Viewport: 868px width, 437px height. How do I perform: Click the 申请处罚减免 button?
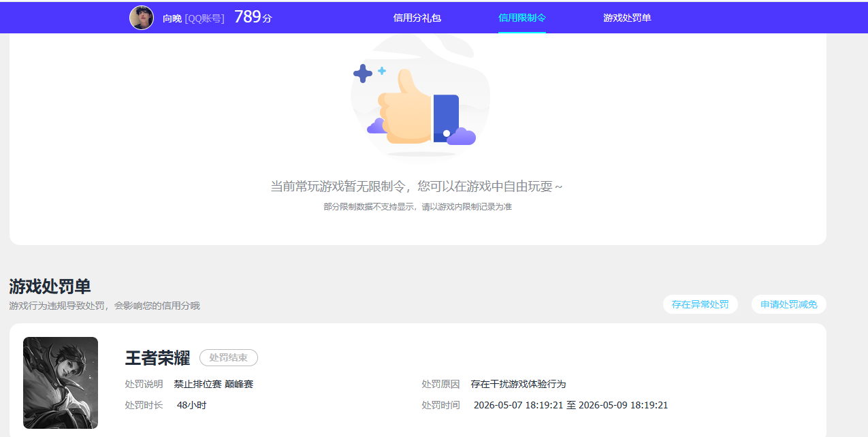788,304
